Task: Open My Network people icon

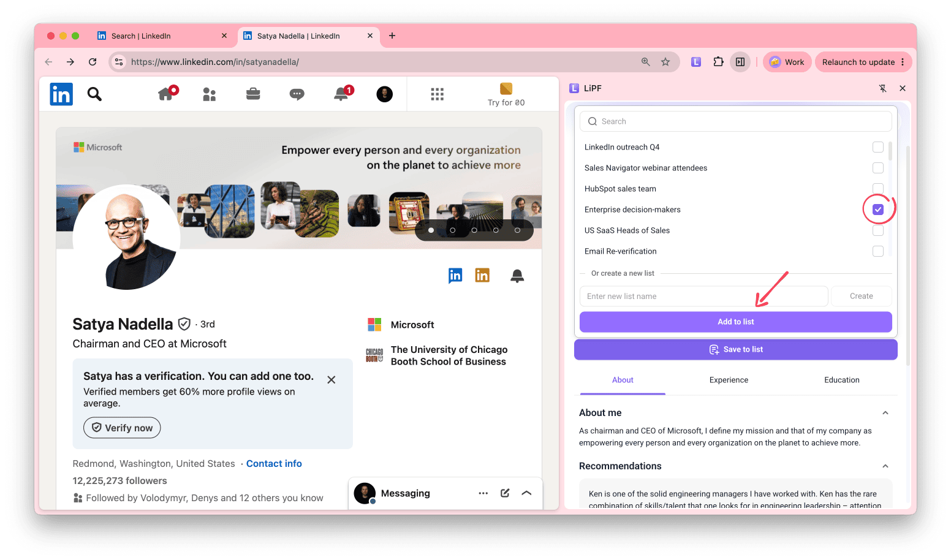Action: [209, 94]
